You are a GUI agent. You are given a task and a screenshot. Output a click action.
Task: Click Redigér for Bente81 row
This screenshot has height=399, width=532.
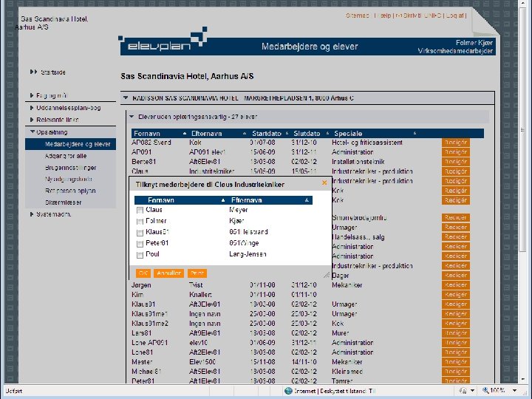(456, 162)
